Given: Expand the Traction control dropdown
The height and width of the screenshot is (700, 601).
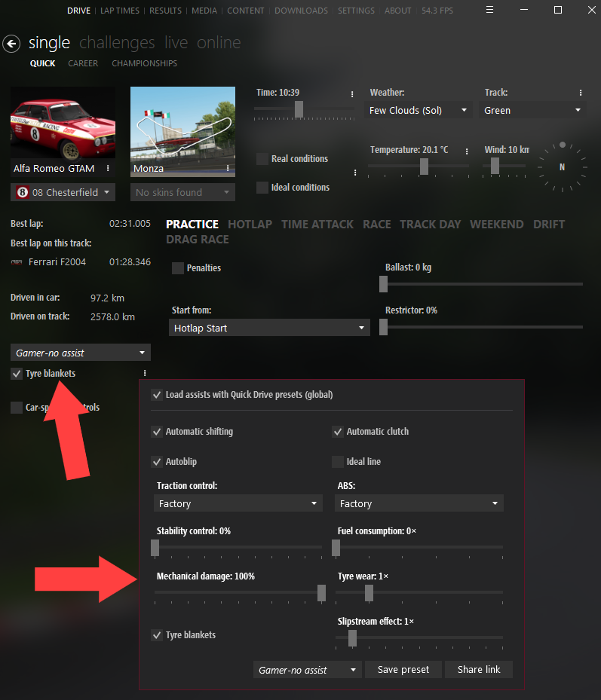Looking at the screenshot, I should (238, 503).
